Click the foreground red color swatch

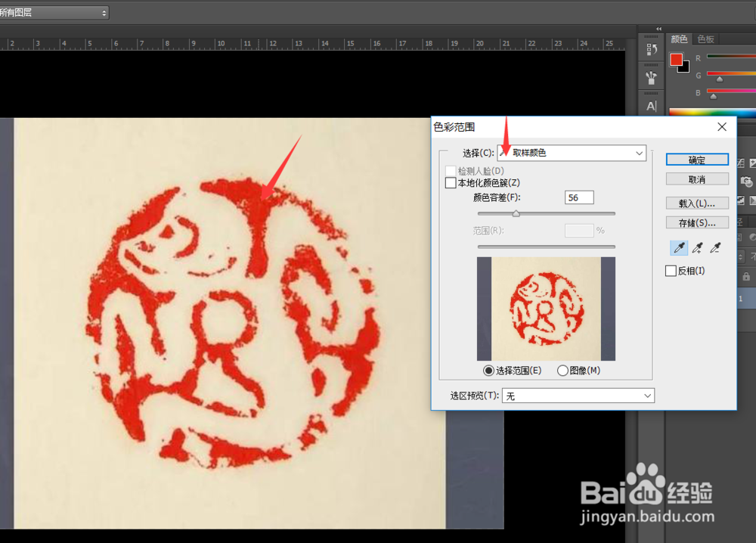coord(676,59)
